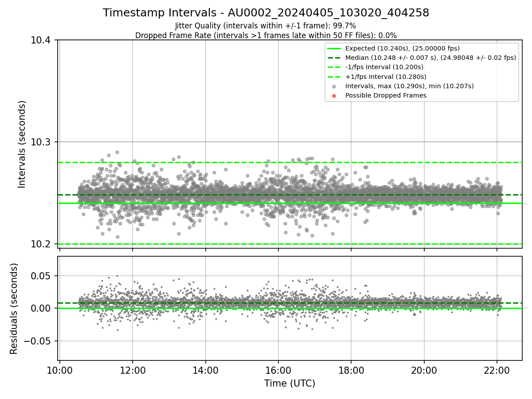
Task: Click legend entry "+1/fps Interval (10.280s)"
Action: point(385,77)
